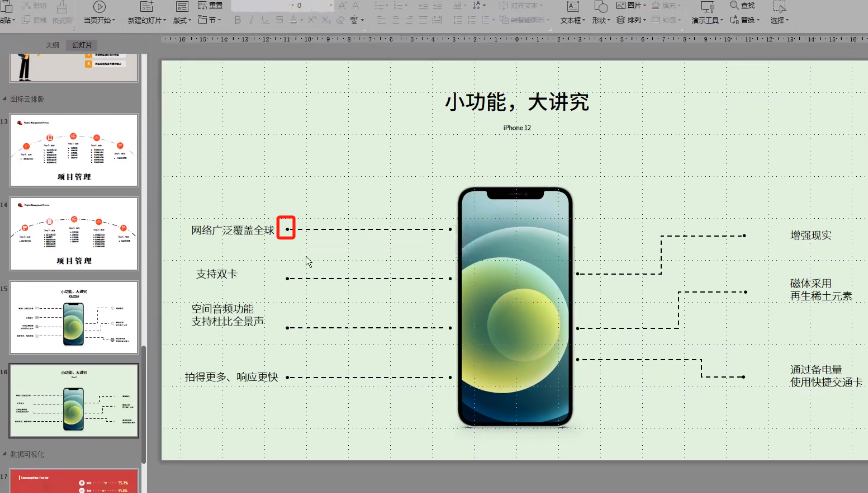
Task: Toggle Strikethrough formatting
Action: coord(279,20)
